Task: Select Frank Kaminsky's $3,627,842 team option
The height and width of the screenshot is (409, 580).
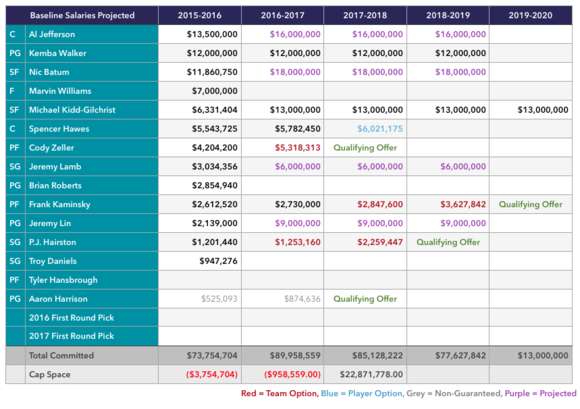Action: (x=463, y=204)
